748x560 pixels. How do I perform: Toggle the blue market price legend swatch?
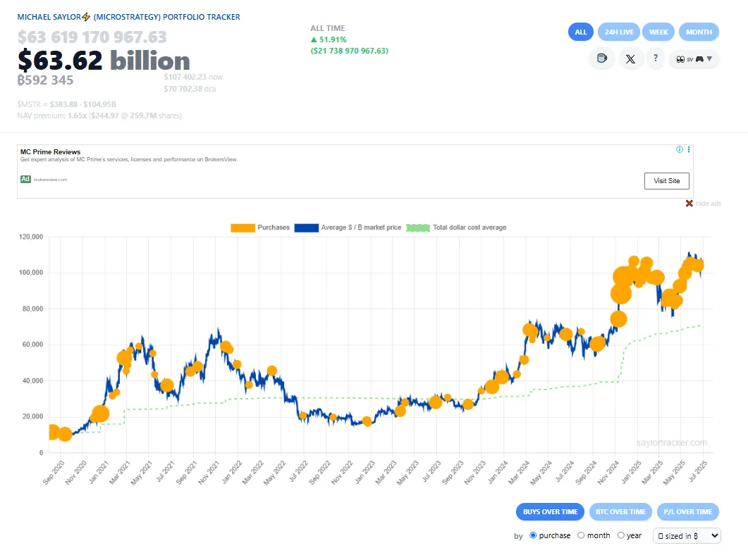(306, 228)
